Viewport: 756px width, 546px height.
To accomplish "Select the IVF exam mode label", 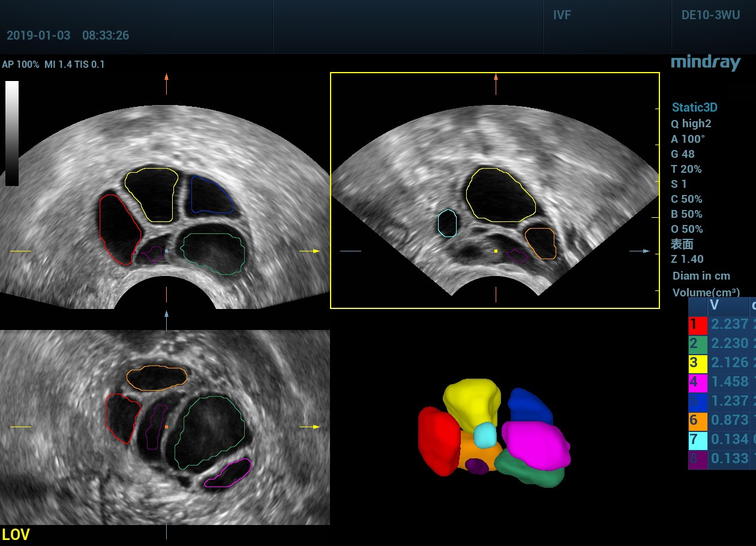I will (562, 16).
